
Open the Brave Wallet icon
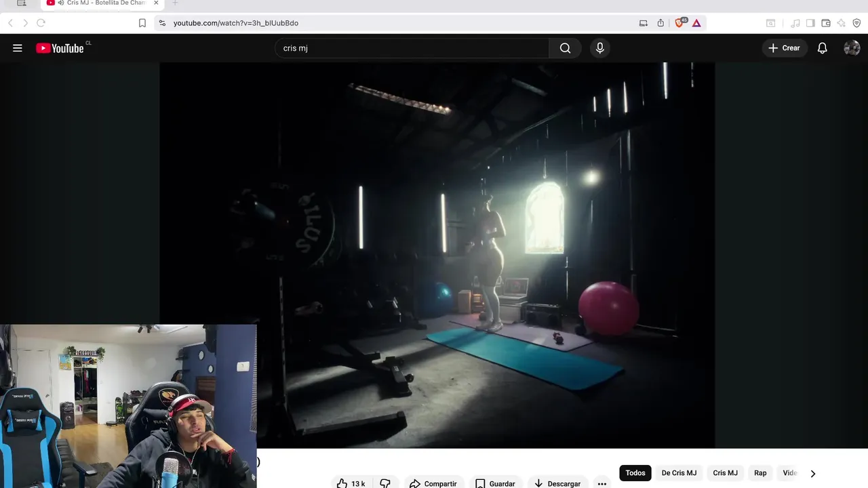tap(826, 23)
